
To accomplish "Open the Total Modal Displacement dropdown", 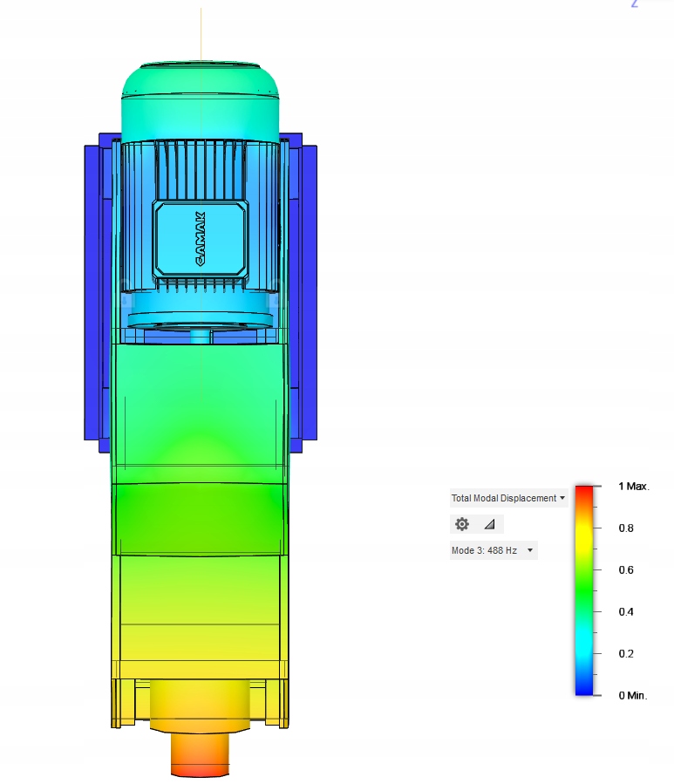I will click(x=508, y=498).
